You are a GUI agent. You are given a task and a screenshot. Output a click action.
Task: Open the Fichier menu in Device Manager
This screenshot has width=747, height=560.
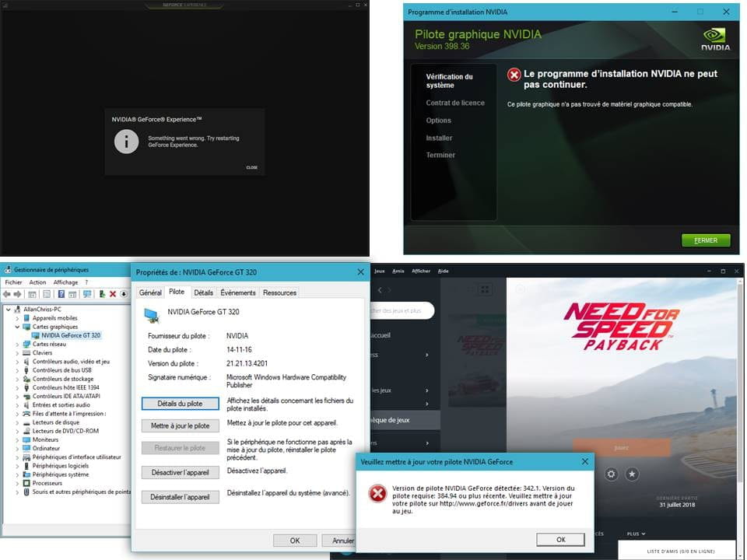click(x=13, y=282)
